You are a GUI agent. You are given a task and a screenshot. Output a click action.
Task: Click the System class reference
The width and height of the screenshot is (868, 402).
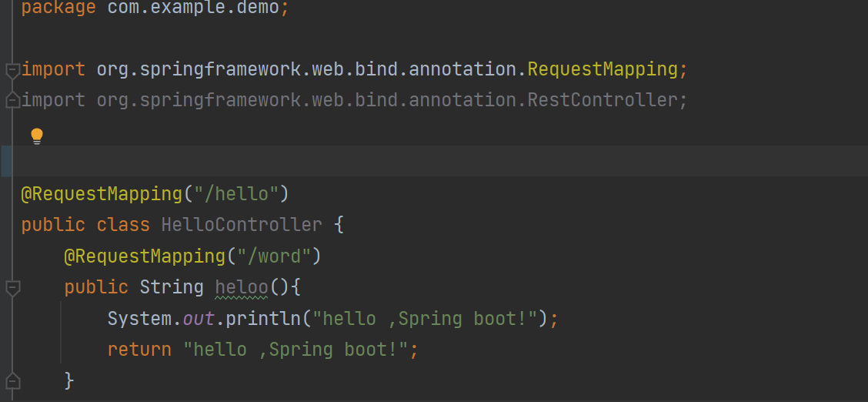pyautogui.click(x=139, y=319)
